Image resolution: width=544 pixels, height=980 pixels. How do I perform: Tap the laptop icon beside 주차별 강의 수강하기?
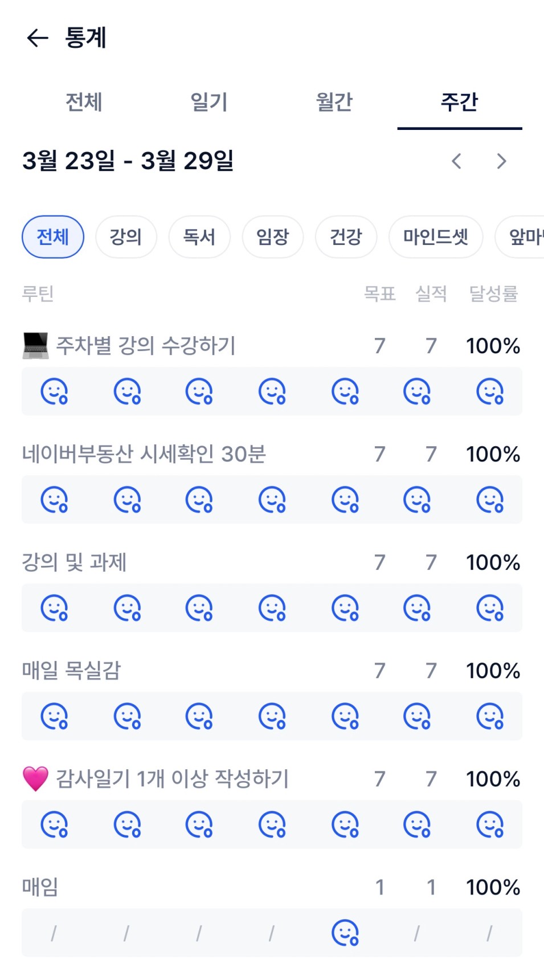pos(35,346)
